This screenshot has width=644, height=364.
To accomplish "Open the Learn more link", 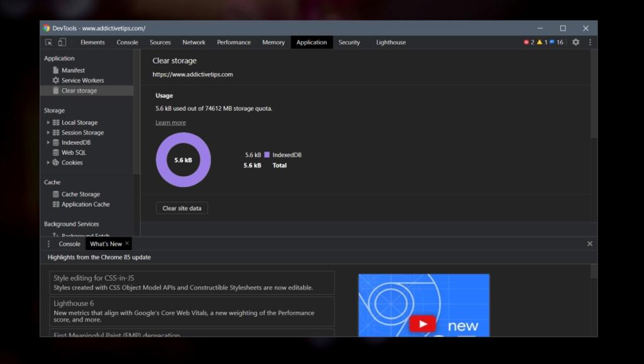I will pyautogui.click(x=170, y=122).
